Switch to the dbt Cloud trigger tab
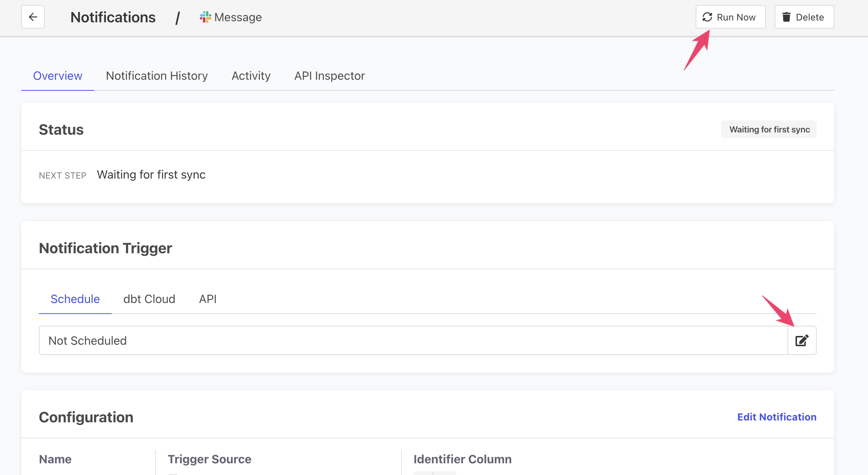This screenshot has height=475, width=868. point(149,299)
